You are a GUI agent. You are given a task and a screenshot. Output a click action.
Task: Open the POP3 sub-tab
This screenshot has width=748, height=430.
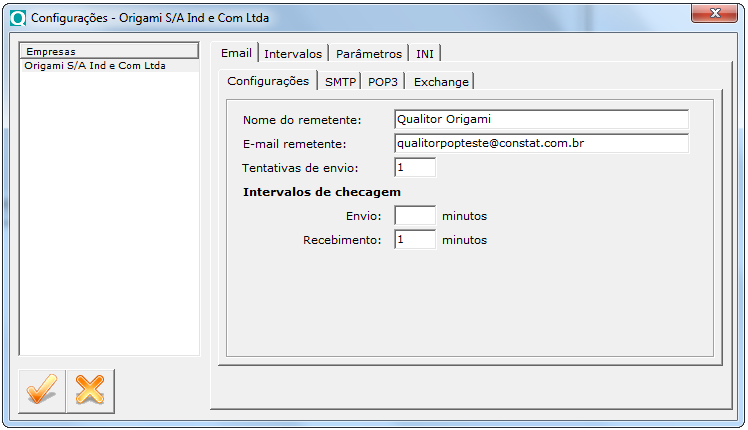pyautogui.click(x=383, y=82)
